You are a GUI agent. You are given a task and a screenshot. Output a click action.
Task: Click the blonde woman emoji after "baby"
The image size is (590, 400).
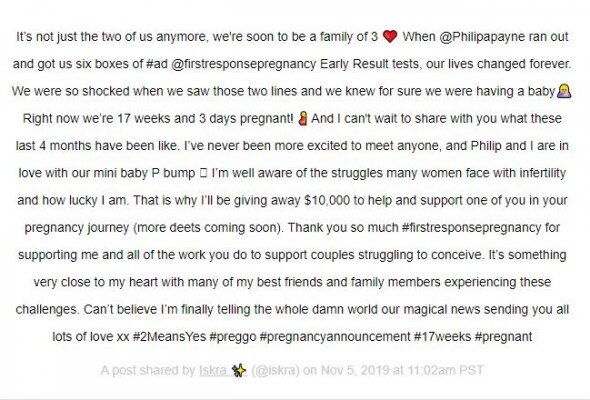(564, 91)
